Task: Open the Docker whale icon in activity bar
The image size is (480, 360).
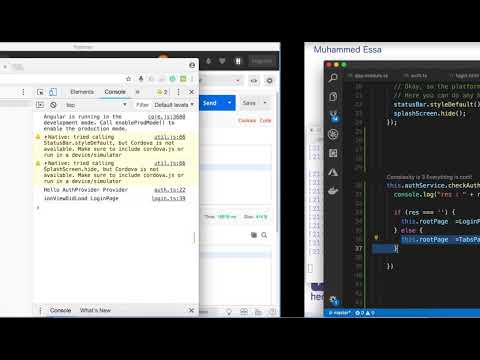Action: (333, 191)
